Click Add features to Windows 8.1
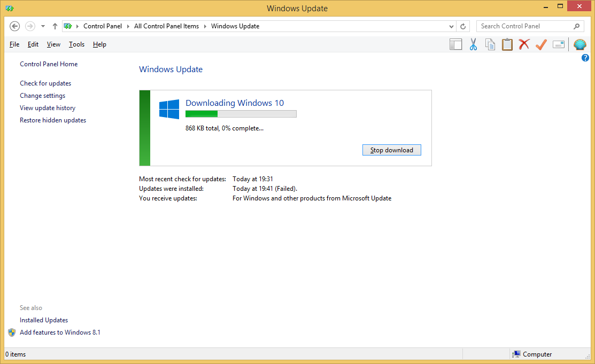Viewport: 595px width, 364px height. pos(60,332)
